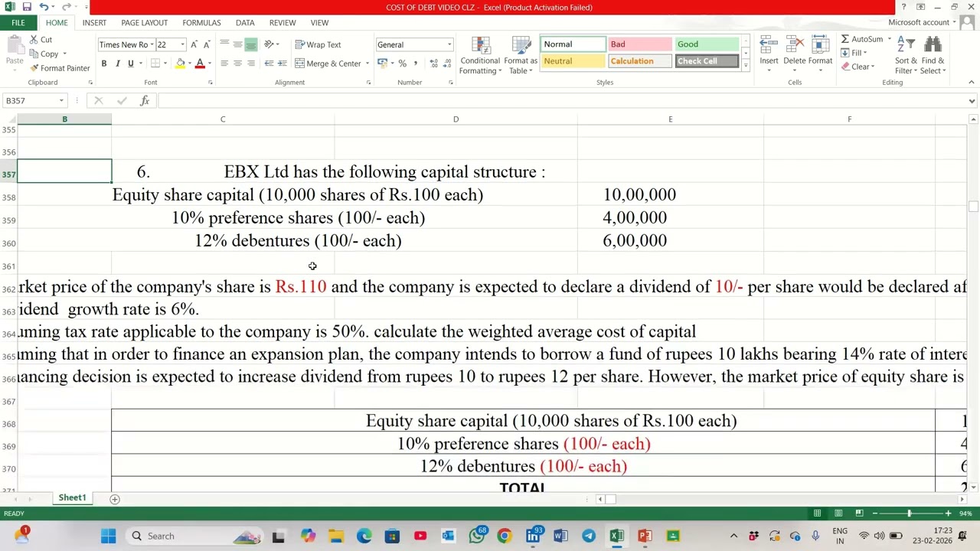Toggle Underline formatting
This screenshot has height=551, width=980.
tap(130, 64)
